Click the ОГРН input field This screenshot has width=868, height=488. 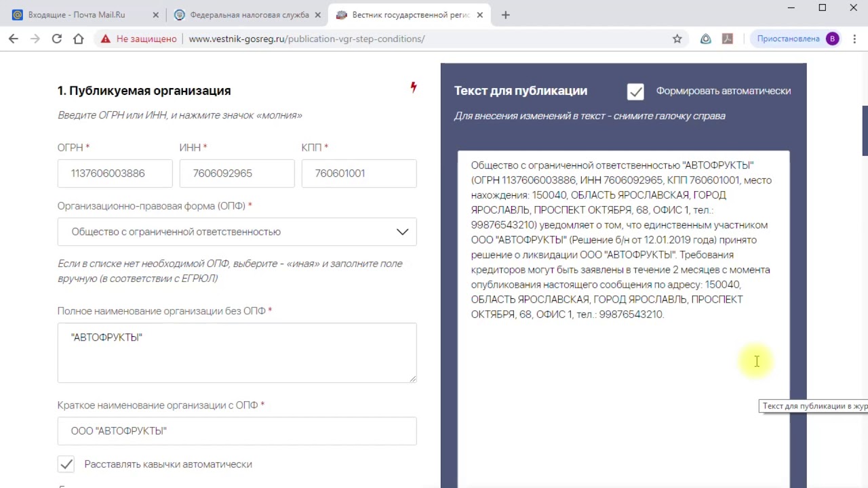(x=115, y=174)
